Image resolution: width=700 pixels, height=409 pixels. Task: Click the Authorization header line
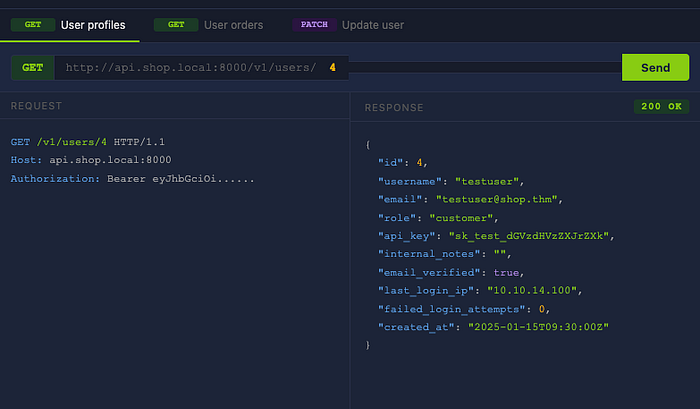click(133, 179)
